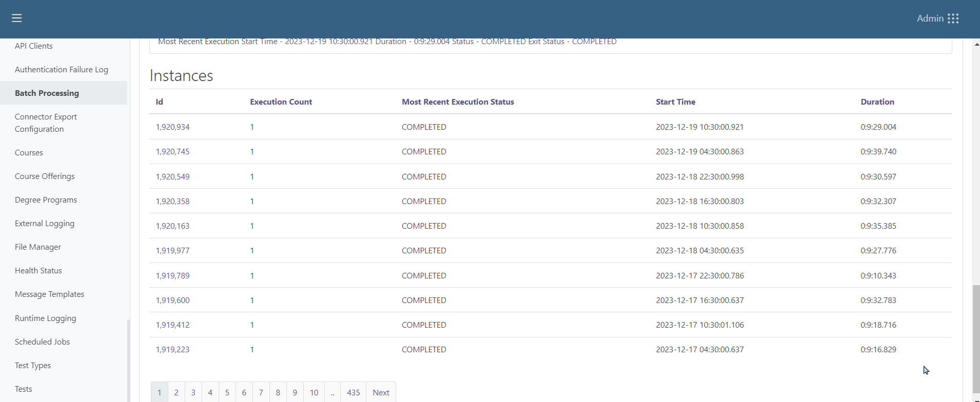The image size is (980, 402).
Task: Click duration 0:9:16.829 value
Action: pos(878,350)
